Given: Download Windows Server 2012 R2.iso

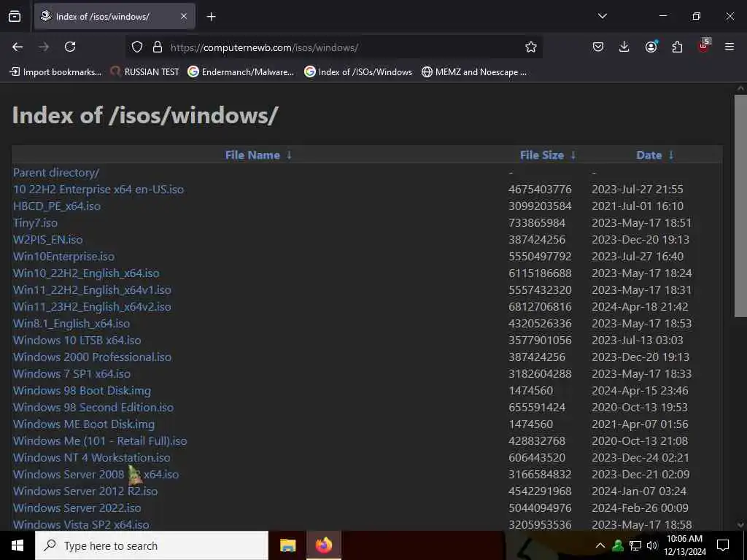Looking at the screenshot, I should point(85,491).
